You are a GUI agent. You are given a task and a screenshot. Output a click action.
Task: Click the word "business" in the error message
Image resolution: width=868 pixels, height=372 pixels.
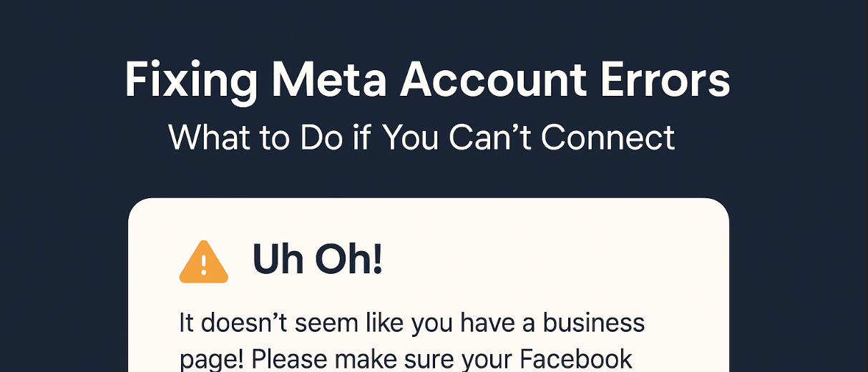pyautogui.click(x=593, y=323)
